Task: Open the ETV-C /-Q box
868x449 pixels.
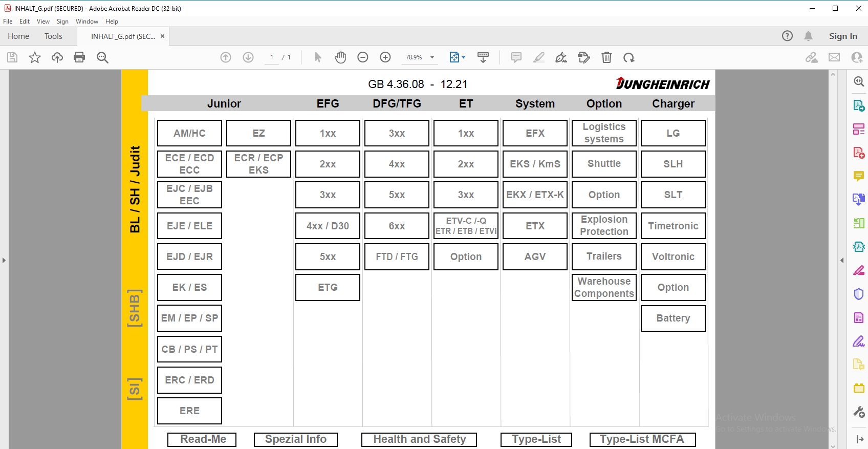Action: pos(466,226)
